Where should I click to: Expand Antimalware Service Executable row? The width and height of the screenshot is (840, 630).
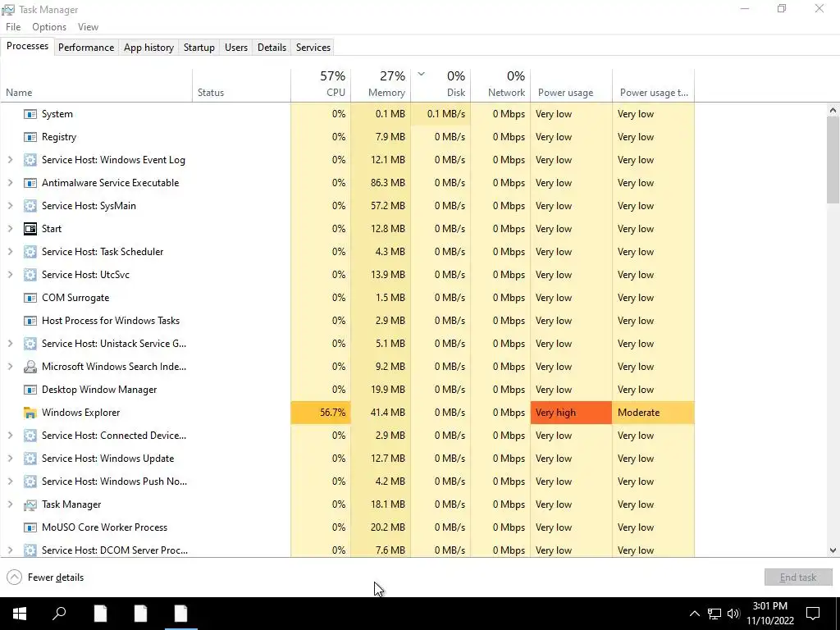tap(10, 183)
